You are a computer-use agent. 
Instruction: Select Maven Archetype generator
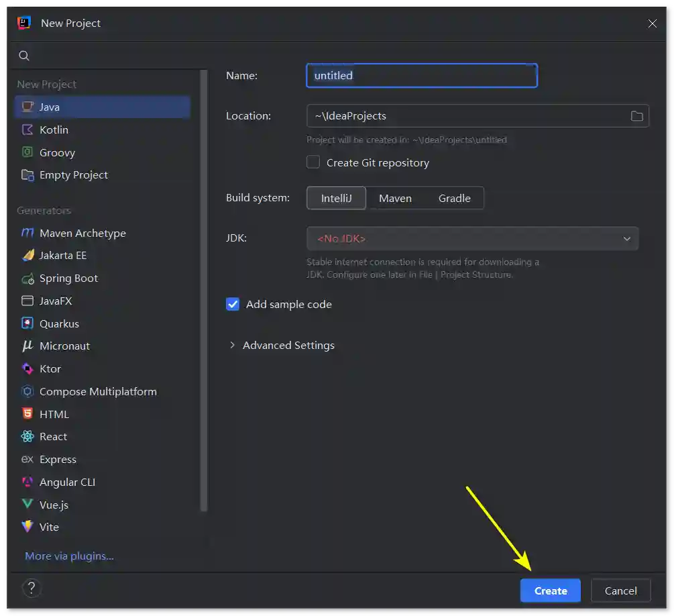82,233
